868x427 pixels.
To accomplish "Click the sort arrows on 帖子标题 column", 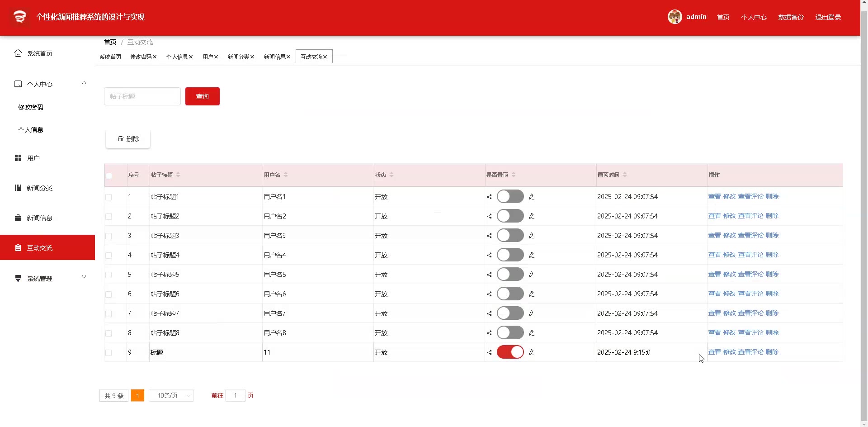I will [x=178, y=175].
